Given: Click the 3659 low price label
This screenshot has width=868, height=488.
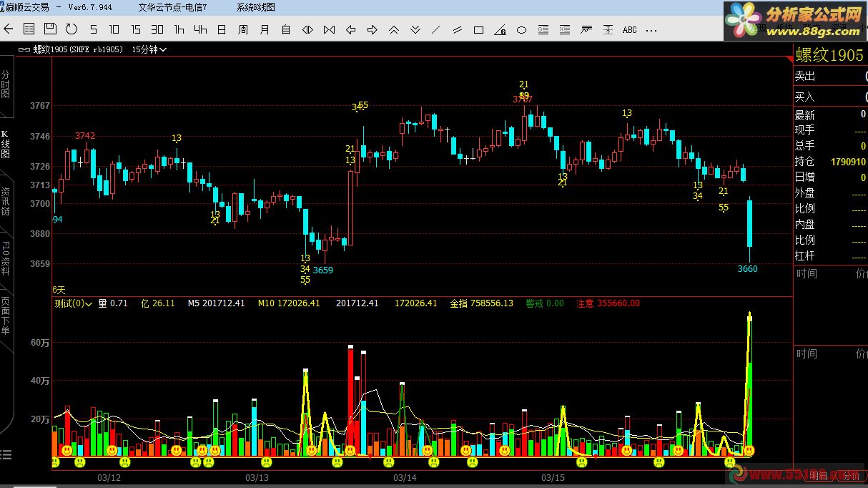Looking at the screenshot, I should 323,270.
